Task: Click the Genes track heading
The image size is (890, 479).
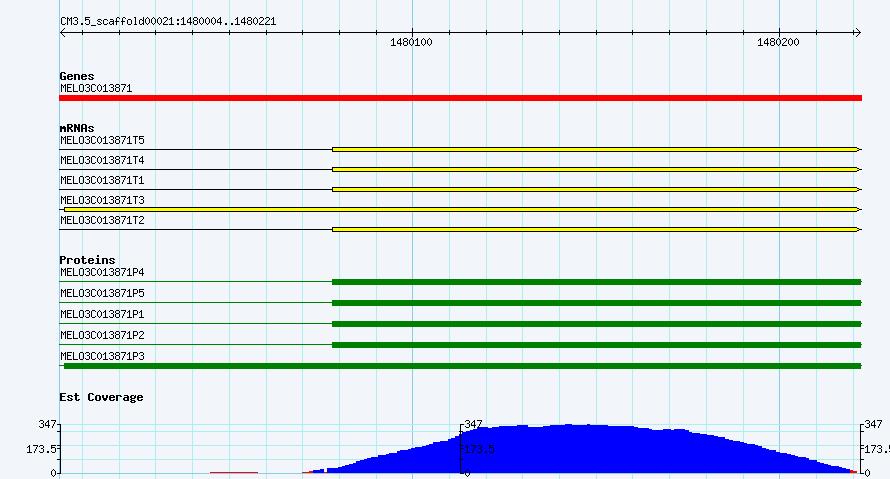Action: (77, 76)
